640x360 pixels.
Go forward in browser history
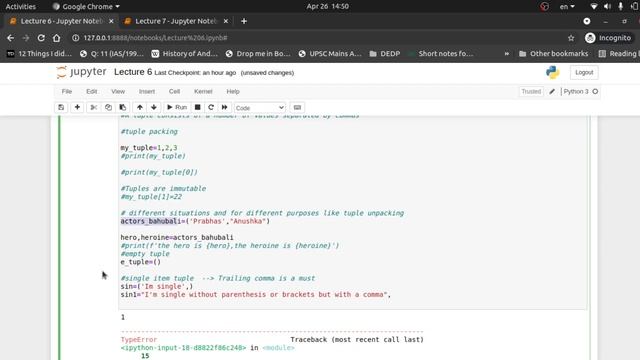tap(26, 38)
